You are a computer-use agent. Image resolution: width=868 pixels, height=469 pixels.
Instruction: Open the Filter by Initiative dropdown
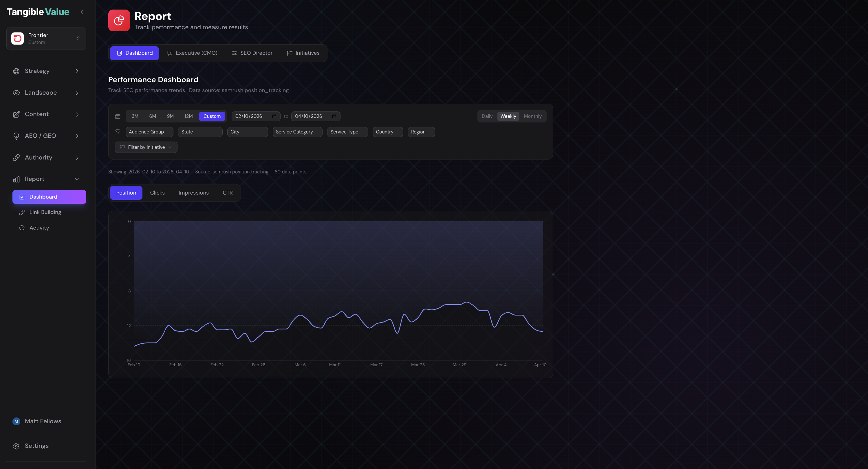click(146, 147)
